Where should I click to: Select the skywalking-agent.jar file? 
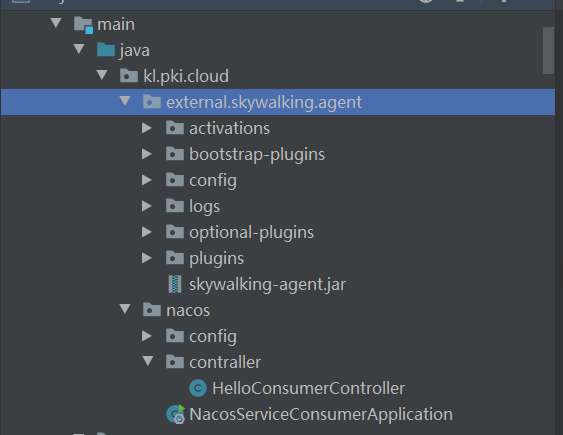click(267, 285)
